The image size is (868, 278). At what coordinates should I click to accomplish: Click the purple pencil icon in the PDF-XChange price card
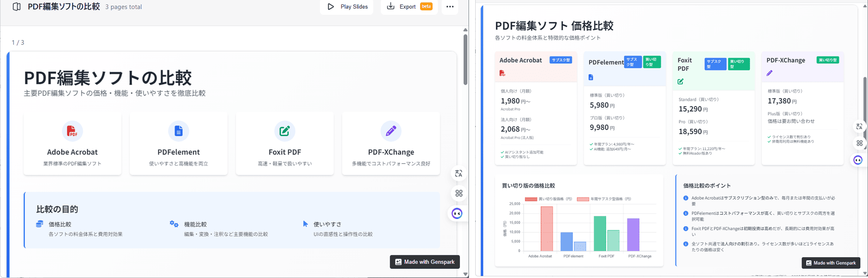pos(769,73)
